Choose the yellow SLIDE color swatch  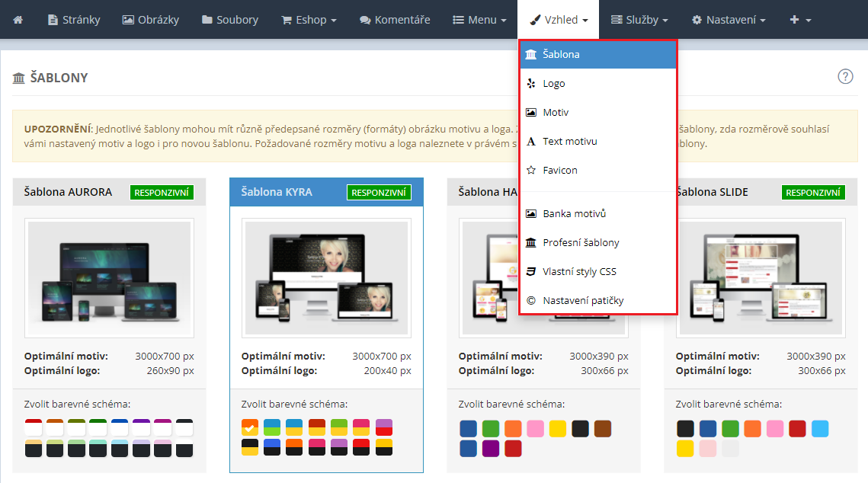pos(685,449)
